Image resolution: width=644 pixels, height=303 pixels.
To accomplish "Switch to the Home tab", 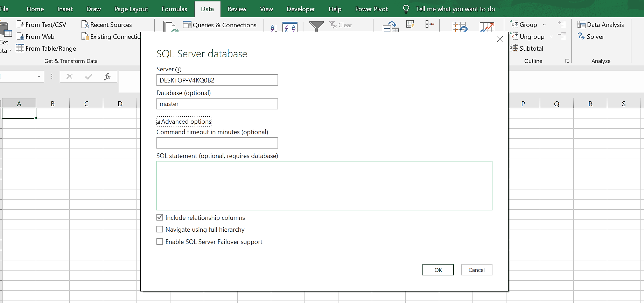I will tap(35, 9).
